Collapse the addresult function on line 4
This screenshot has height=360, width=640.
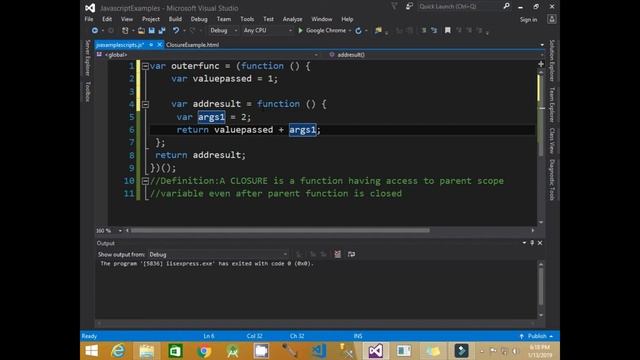145,104
